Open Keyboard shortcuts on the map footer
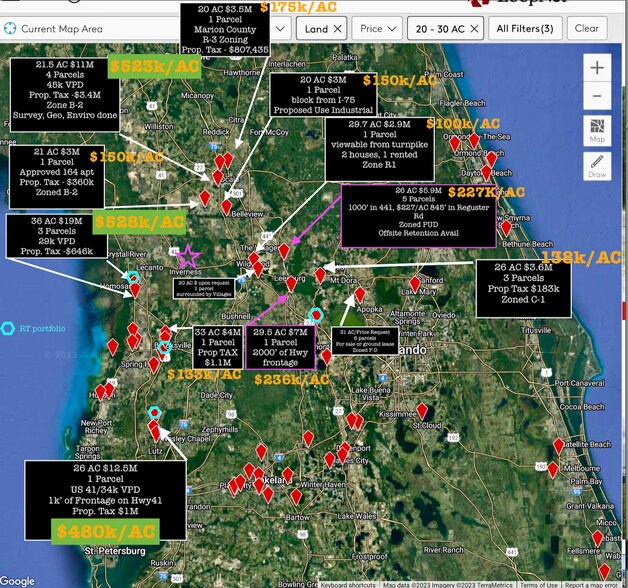Screen dimensions: 628x588 [x=348, y=584]
